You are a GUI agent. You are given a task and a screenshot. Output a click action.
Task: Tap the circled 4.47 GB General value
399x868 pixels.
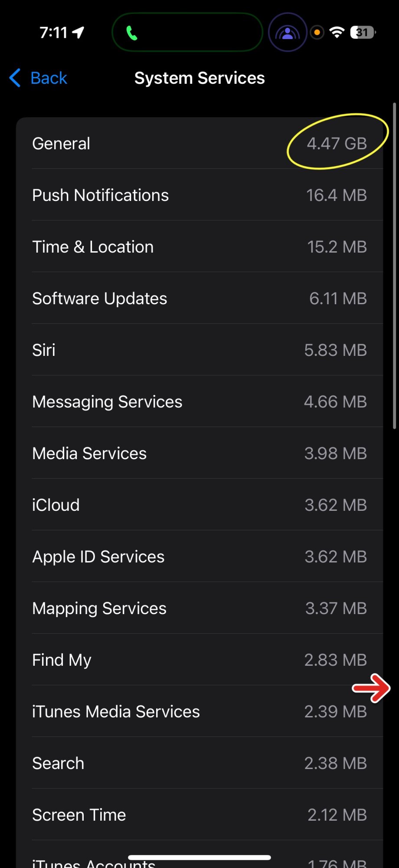point(337,144)
